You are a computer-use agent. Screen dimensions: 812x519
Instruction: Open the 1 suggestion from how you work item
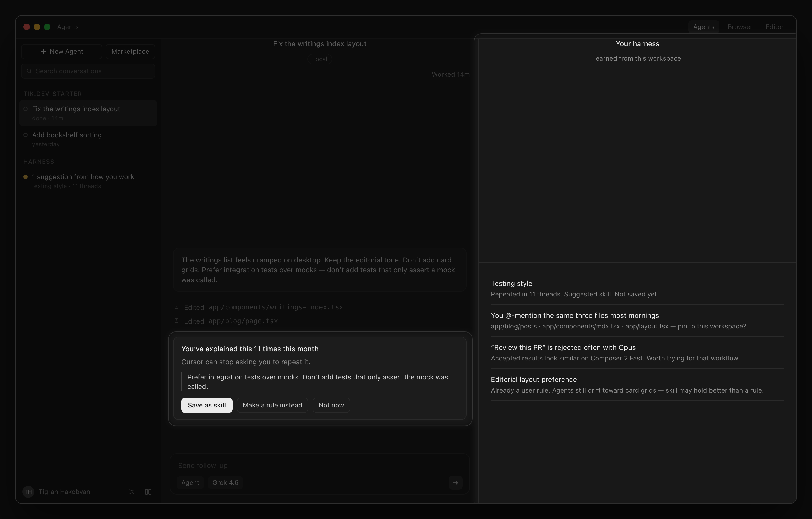(x=88, y=181)
